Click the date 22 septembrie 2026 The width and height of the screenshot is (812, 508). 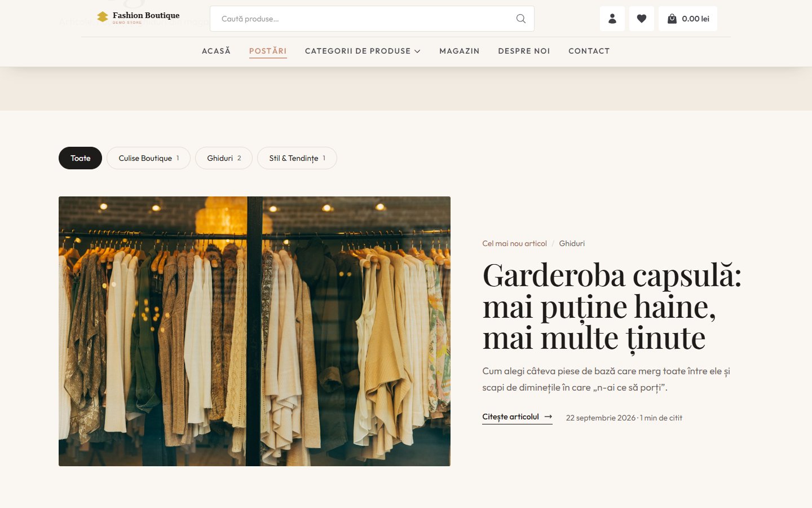pos(601,418)
